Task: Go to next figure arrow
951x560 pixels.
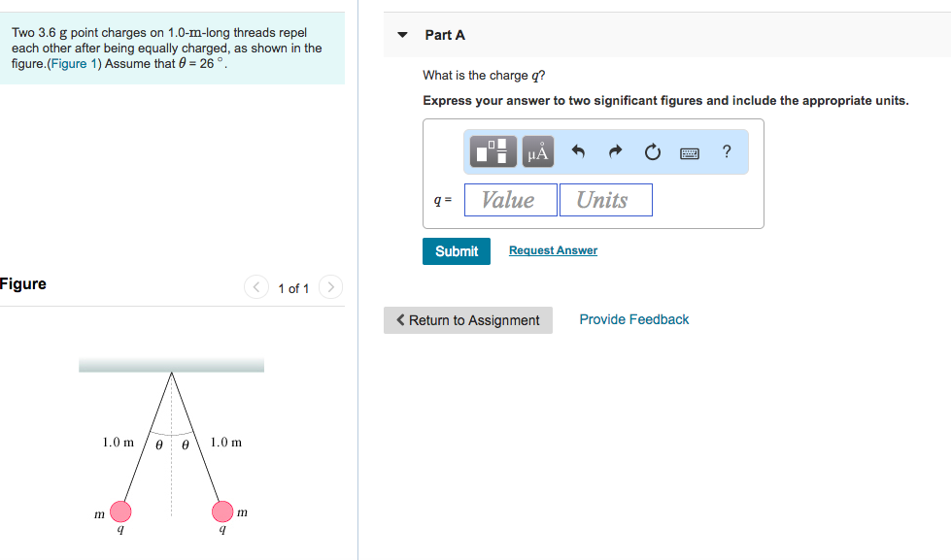Action: [330, 287]
